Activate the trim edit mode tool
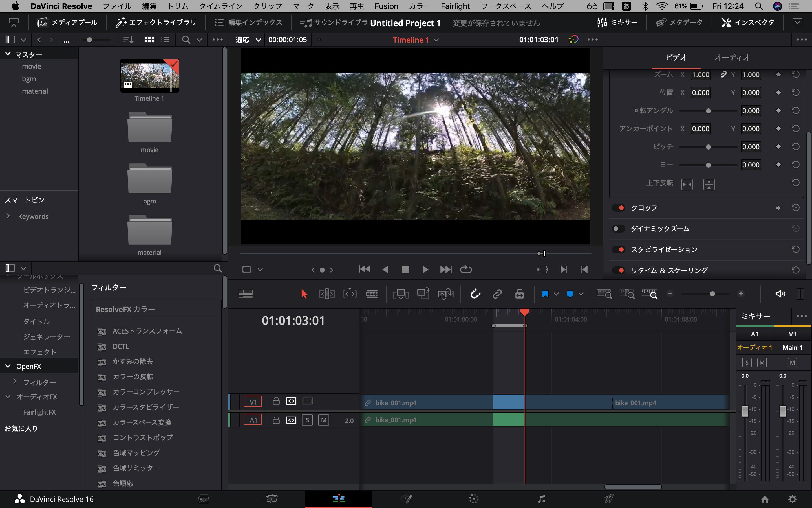Screen dimensions: 812x508 coord(326,294)
